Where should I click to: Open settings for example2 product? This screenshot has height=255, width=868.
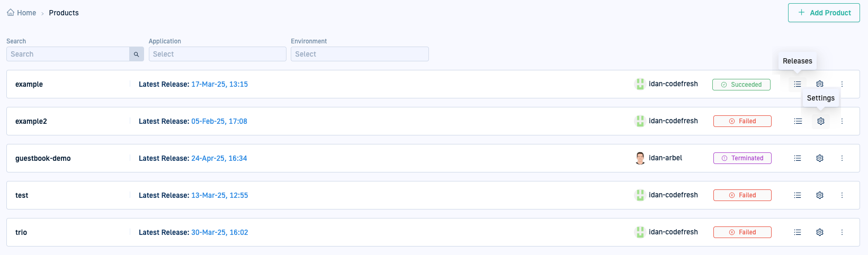820,121
